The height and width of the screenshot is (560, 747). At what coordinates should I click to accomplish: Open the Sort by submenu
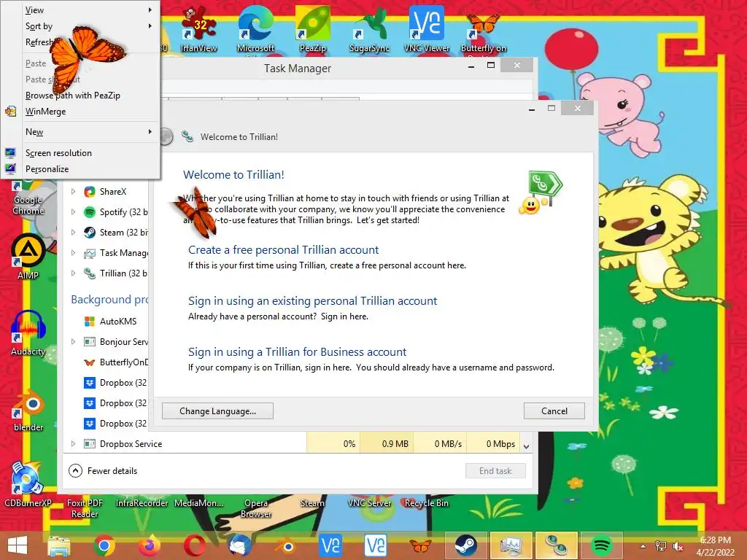pyautogui.click(x=80, y=26)
